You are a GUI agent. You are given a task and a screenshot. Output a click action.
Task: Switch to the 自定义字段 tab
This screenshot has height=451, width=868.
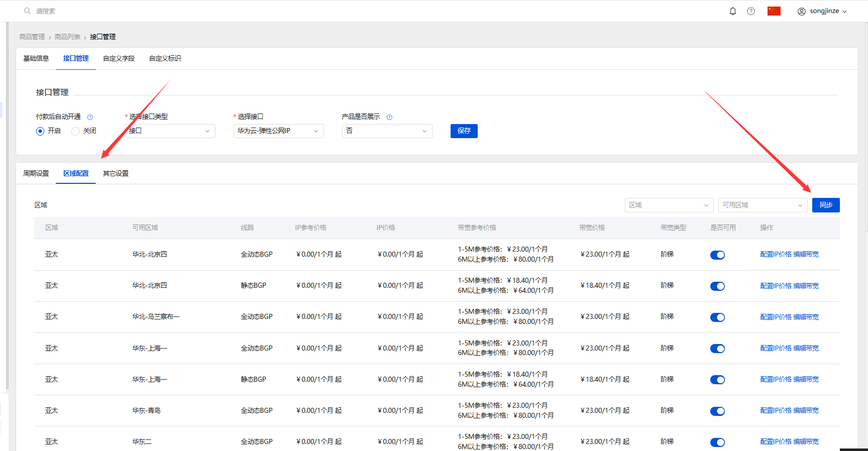119,58
